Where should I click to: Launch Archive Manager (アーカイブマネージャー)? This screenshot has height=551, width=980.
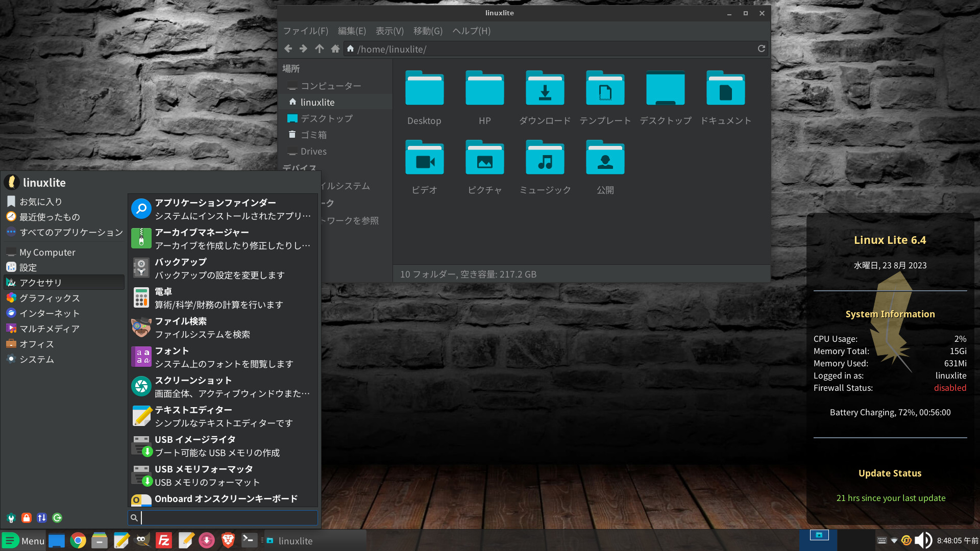pyautogui.click(x=223, y=239)
